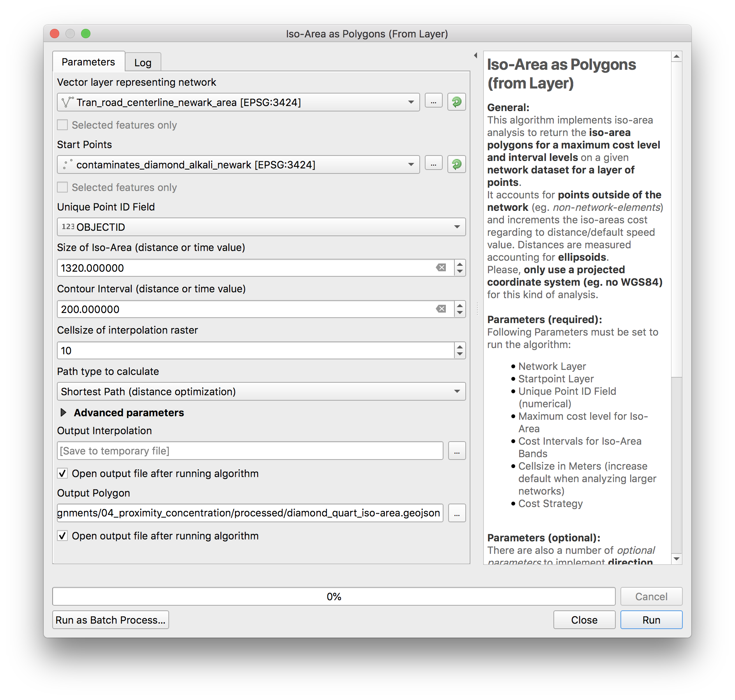Image resolution: width=735 pixels, height=700 pixels.
Task: Open the Unique Point ID Field dropdown
Action: [261, 227]
